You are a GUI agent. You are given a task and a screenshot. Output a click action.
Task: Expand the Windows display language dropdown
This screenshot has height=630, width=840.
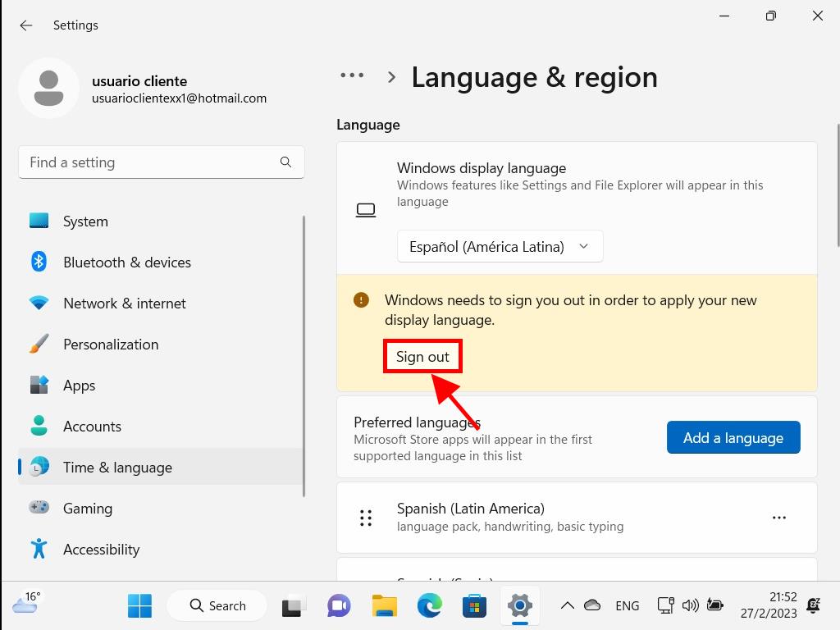click(500, 247)
